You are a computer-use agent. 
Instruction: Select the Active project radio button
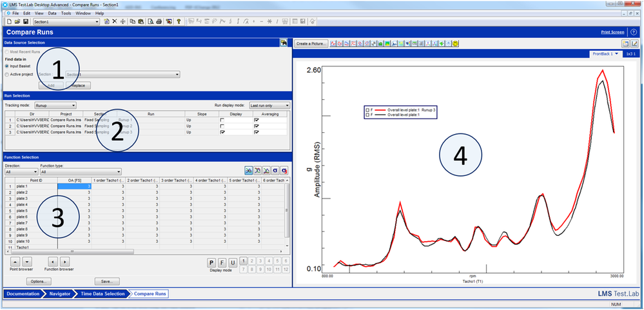7,75
